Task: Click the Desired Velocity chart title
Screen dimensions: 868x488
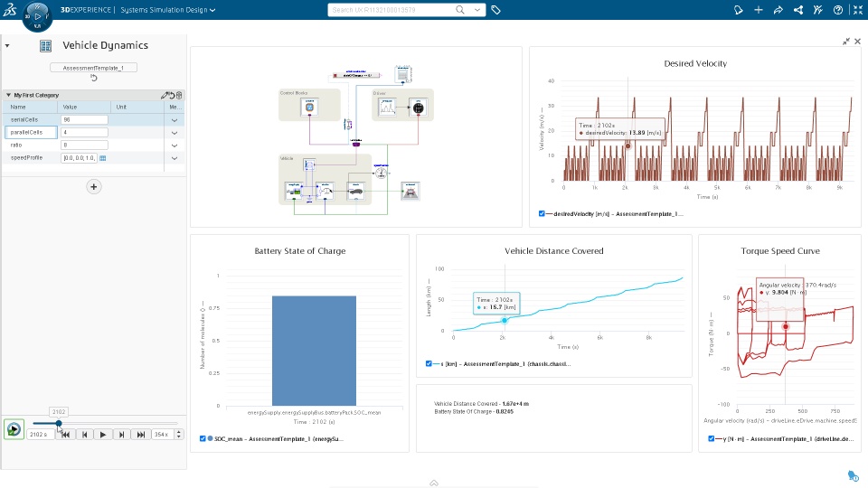Action: (x=695, y=63)
